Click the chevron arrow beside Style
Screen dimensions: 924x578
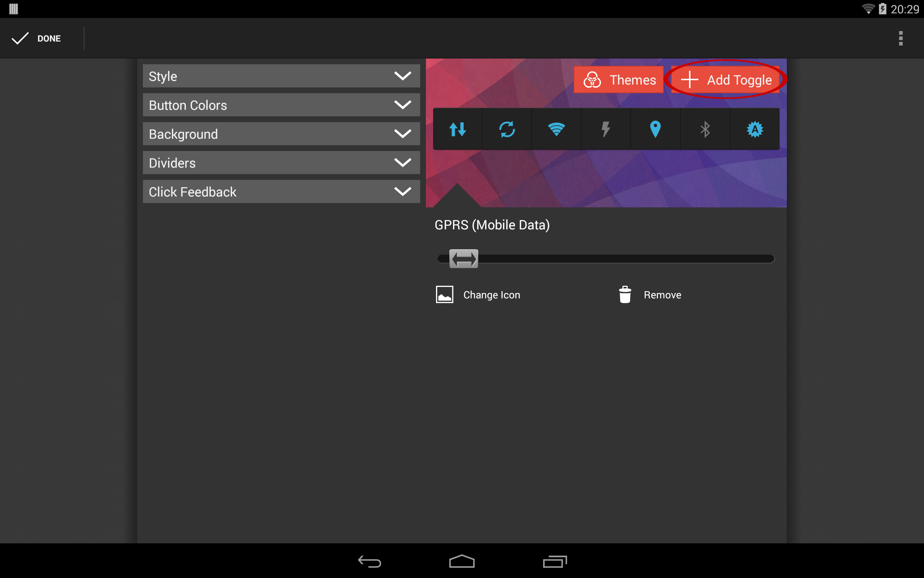(x=402, y=76)
